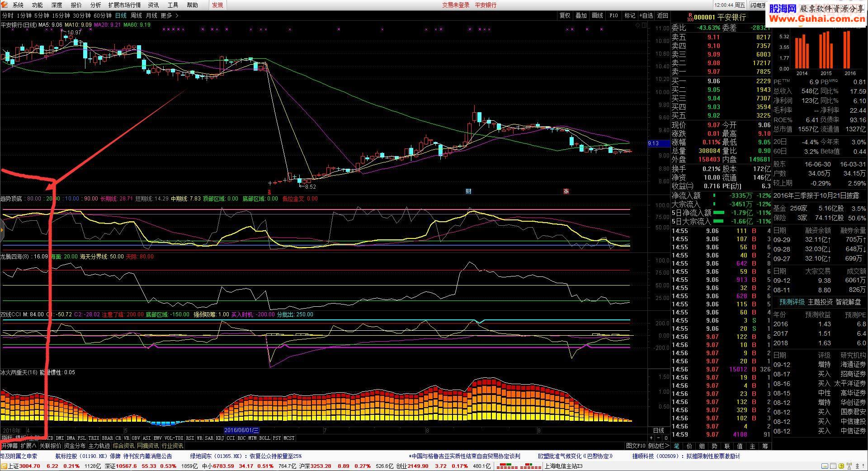Open the 工具 menu
Screen dimensions: 868x471
tap(173, 5)
